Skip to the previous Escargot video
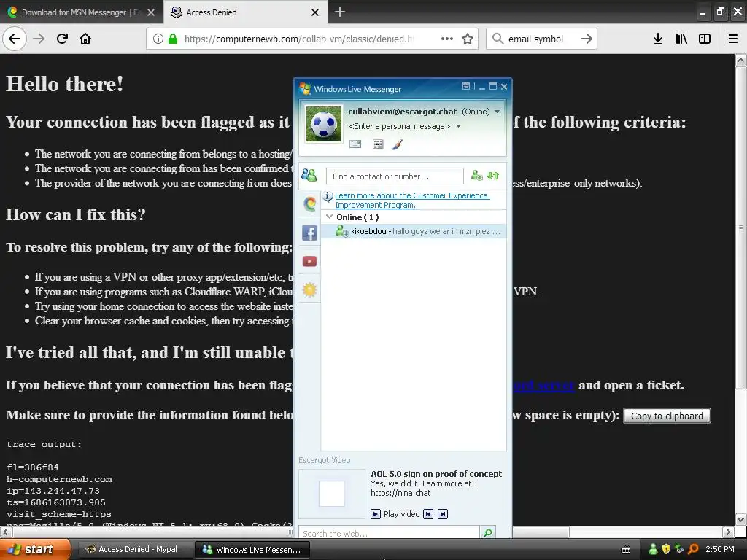 [428, 514]
